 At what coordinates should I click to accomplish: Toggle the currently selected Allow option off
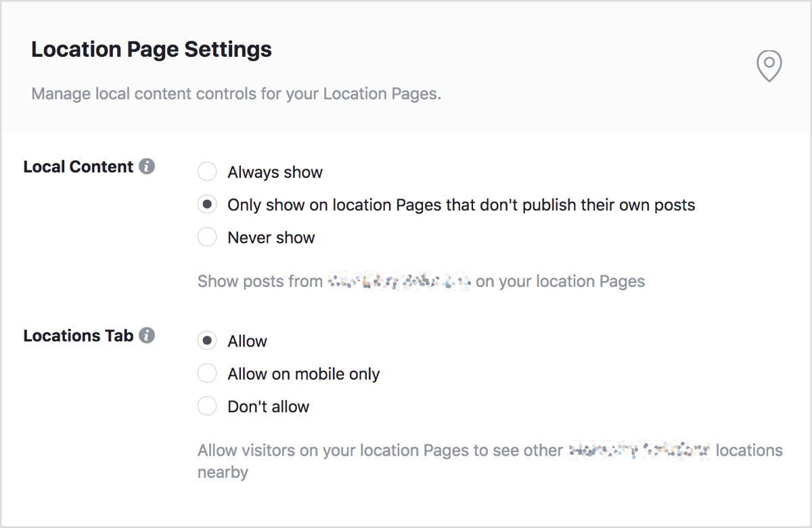tap(207, 340)
